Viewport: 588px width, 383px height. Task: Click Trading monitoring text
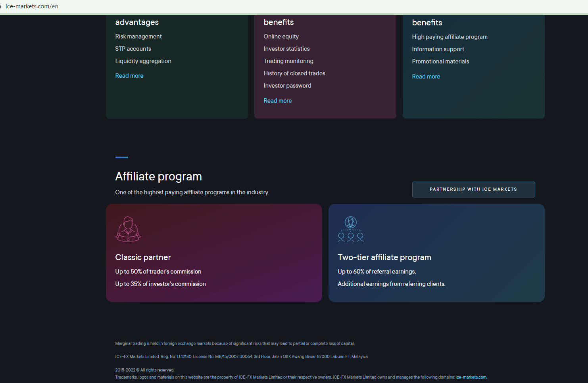coord(288,61)
